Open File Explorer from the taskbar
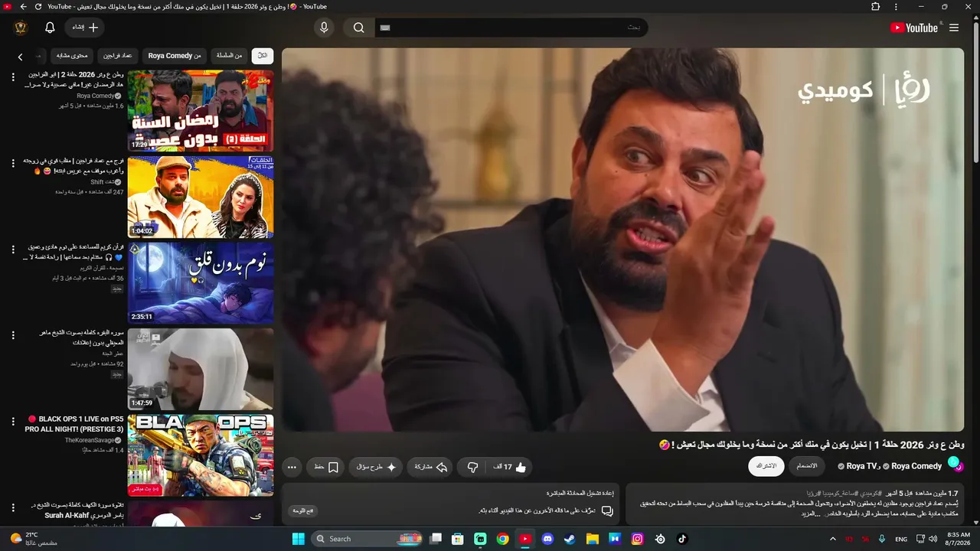The height and width of the screenshot is (551, 980). (x=592, y=539)
